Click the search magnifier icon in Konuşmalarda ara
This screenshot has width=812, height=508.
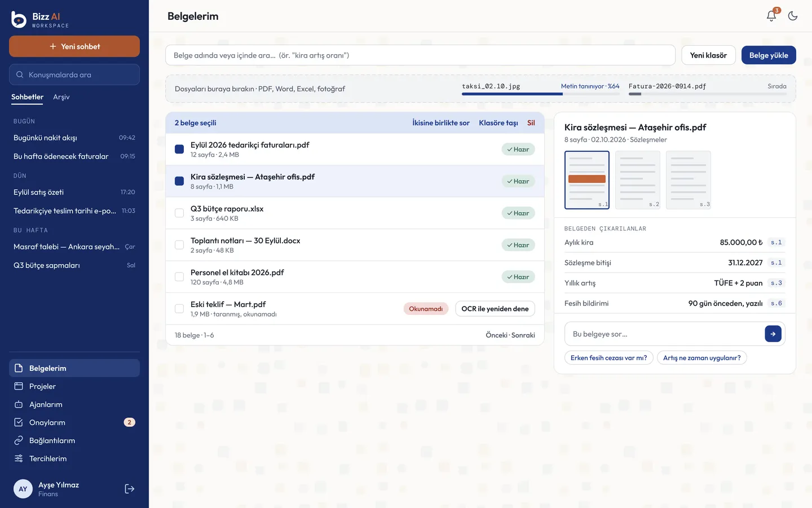coord(20,75)
